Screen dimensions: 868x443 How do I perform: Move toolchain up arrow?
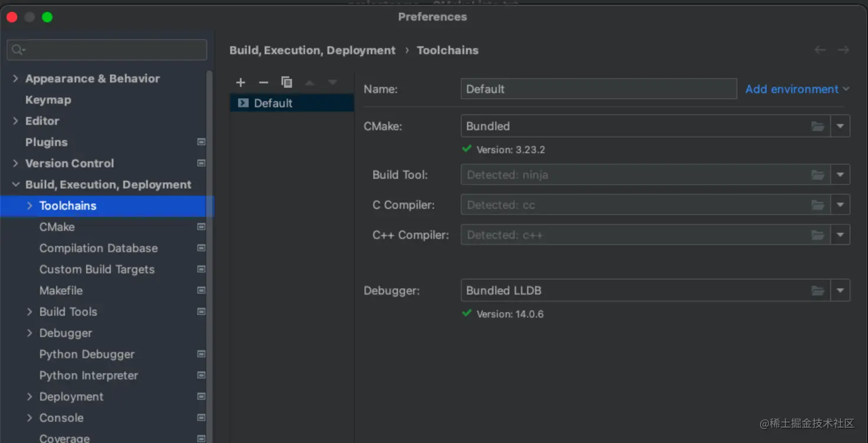click(310, 82)
